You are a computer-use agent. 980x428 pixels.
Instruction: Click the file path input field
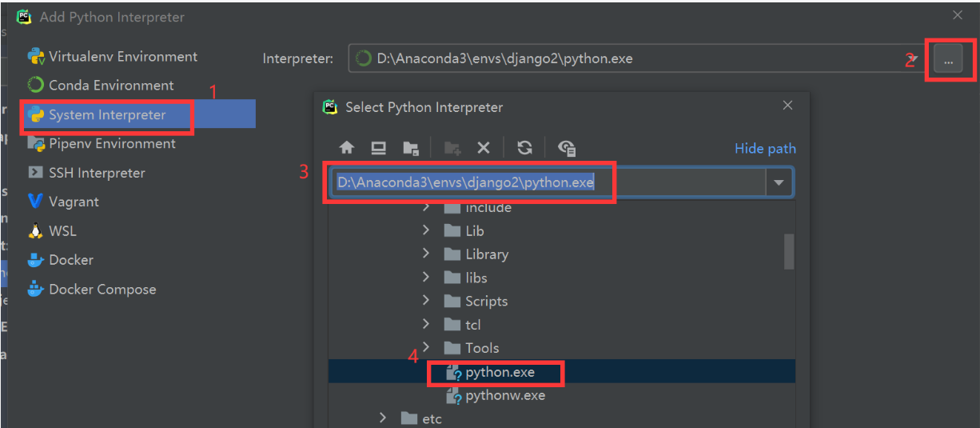click(544, 183)
